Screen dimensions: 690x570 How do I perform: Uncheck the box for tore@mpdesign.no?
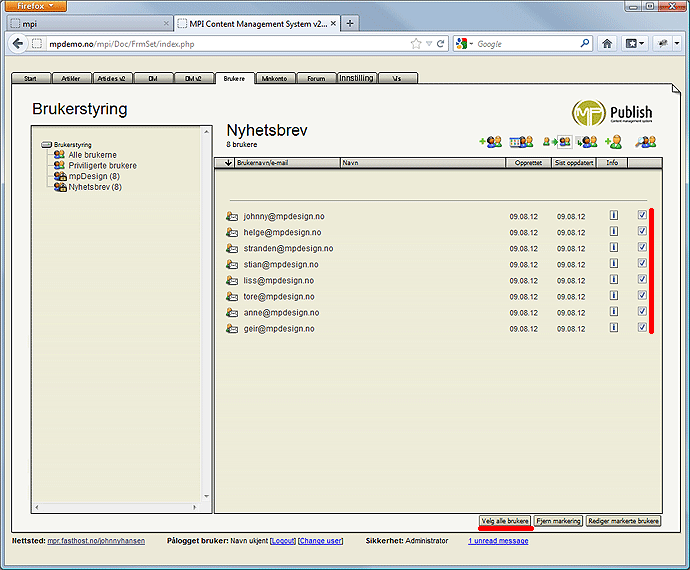(642, 295)
